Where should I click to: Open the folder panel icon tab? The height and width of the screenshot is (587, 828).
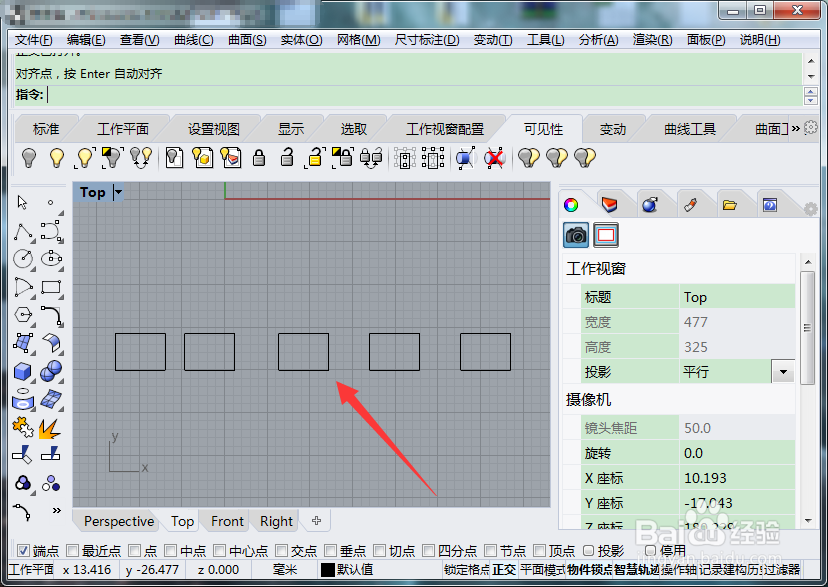(730, 205)
